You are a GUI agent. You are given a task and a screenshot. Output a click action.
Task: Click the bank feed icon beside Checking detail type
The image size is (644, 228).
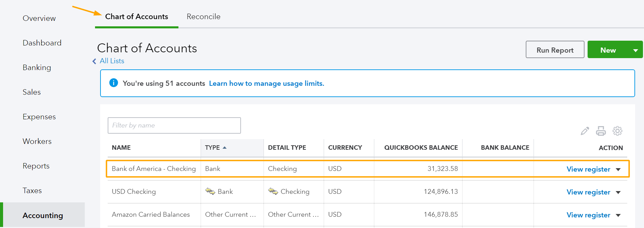click(273, 191)
